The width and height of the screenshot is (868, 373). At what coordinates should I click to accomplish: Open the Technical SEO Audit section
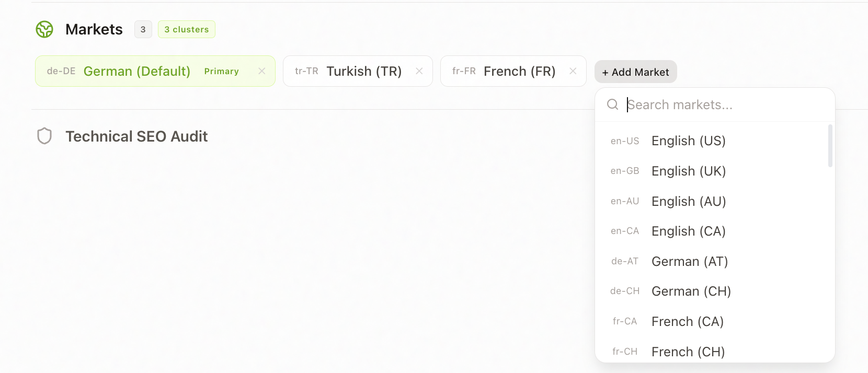coord(136,136)
